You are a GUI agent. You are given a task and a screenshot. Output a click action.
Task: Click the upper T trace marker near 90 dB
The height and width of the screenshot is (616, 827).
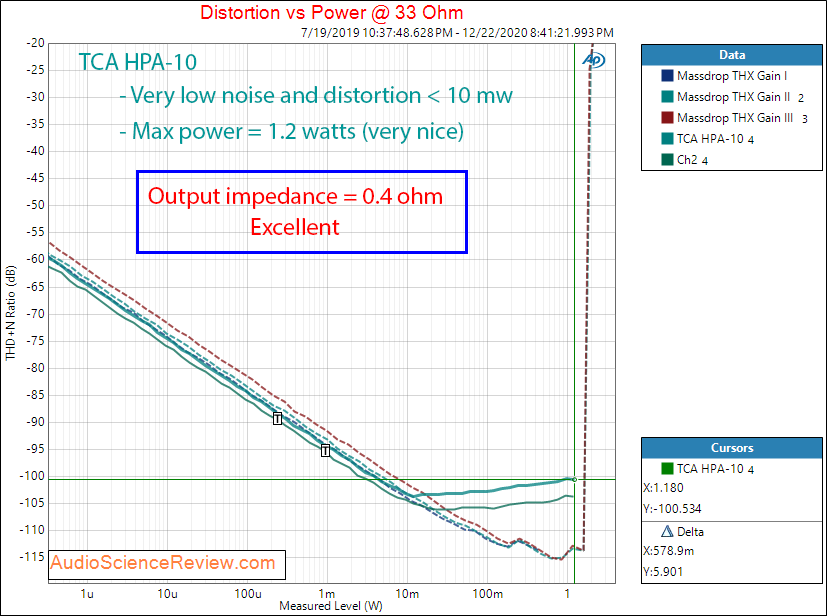click(x=277, y=419)
